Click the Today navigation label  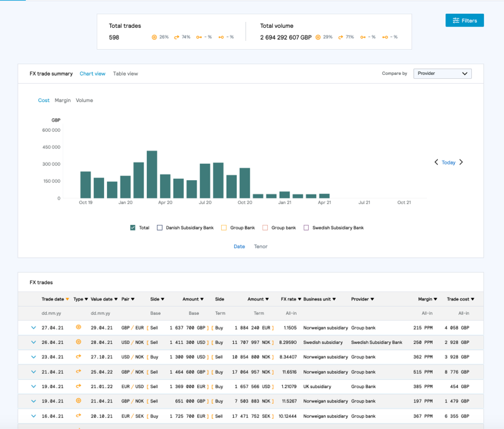tap(449, 162)
